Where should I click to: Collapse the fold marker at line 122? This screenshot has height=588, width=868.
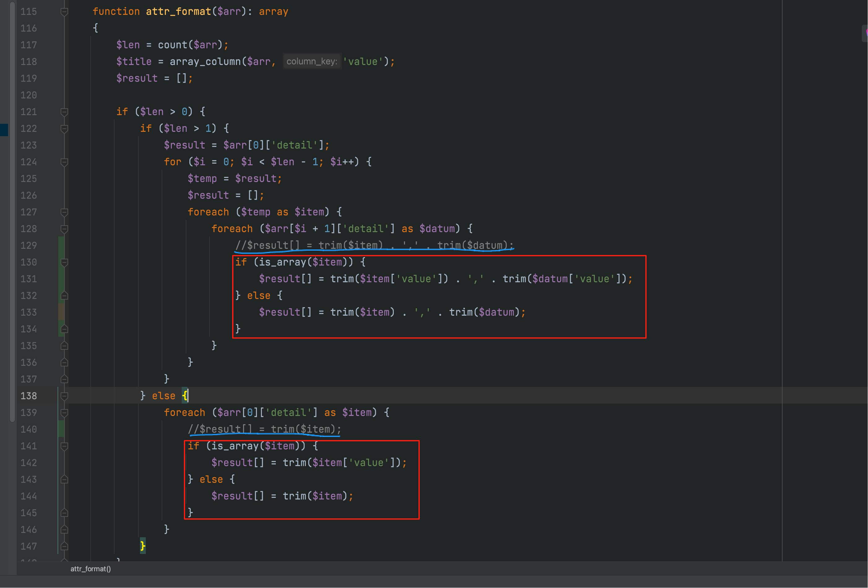(64, 129)
